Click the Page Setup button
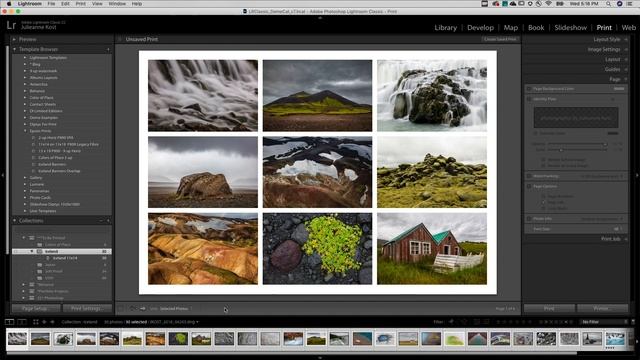 (x=36, y=309)
